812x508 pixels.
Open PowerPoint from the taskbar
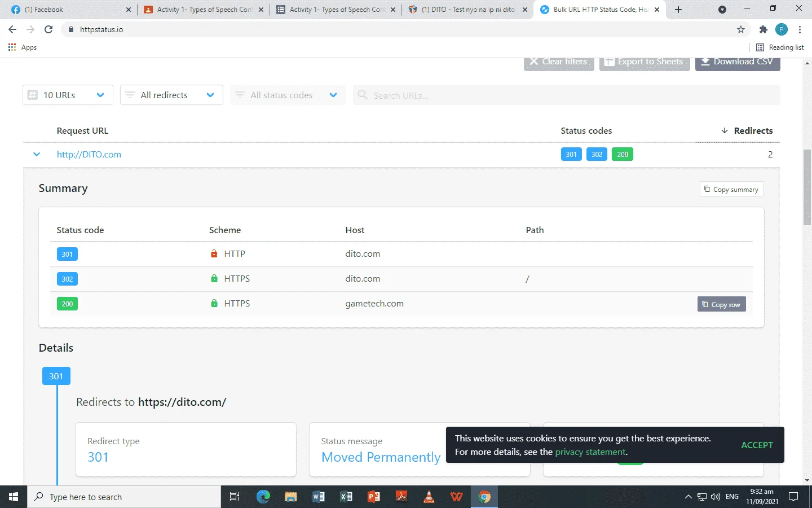pyautogui.click(x=374, y=497)
